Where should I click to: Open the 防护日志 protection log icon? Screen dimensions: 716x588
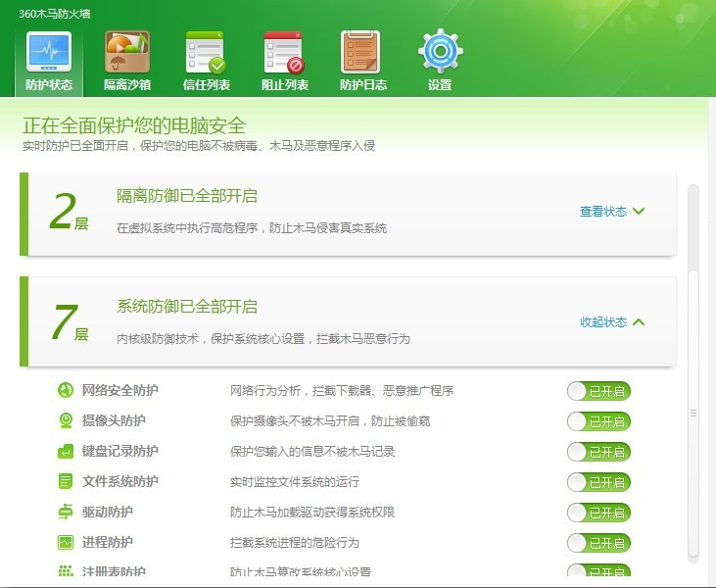361,52
